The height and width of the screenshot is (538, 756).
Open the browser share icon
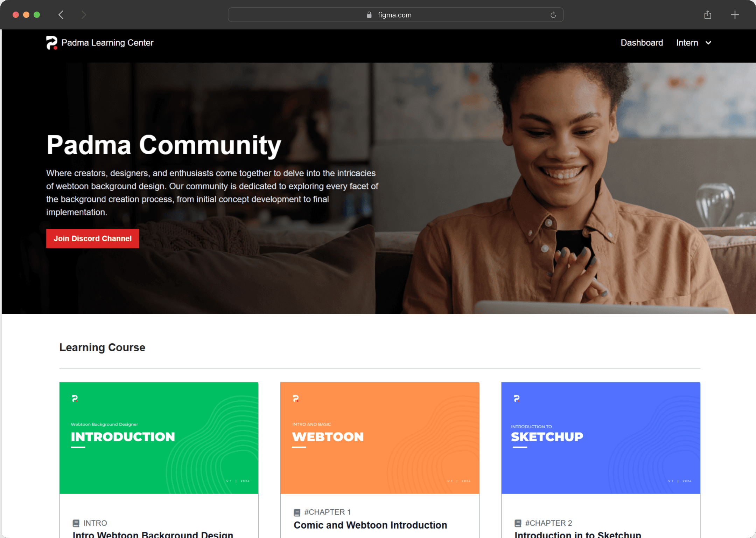[x=708, y=15]
